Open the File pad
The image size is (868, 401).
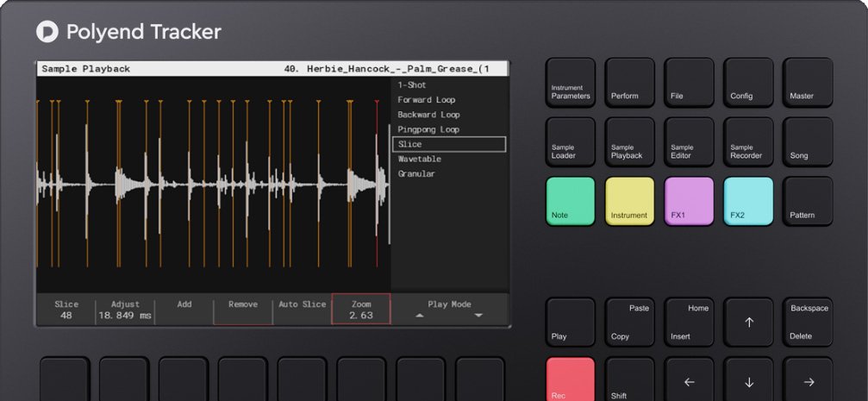690,83
